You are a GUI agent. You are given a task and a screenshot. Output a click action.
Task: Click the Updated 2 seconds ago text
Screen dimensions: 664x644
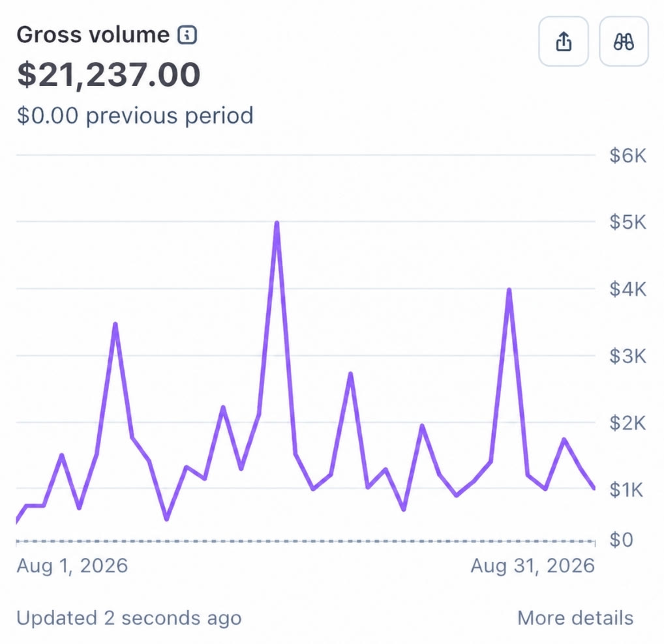129,618
